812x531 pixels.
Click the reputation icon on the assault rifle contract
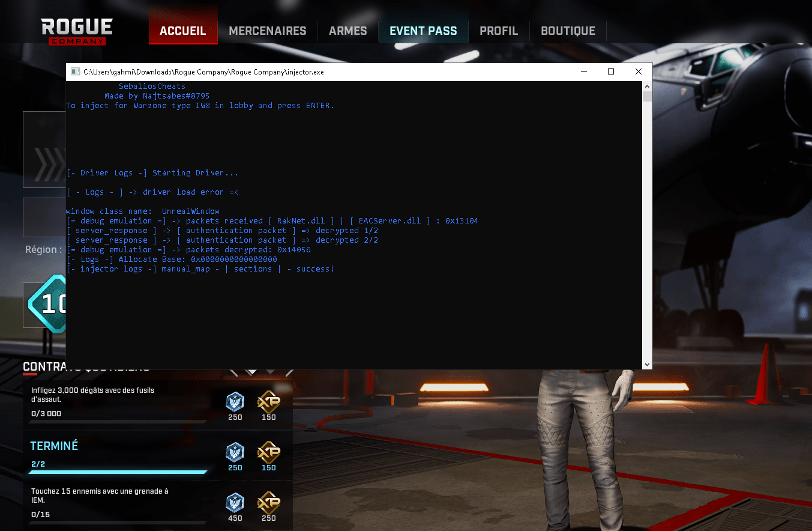click(x=235, y=402)
